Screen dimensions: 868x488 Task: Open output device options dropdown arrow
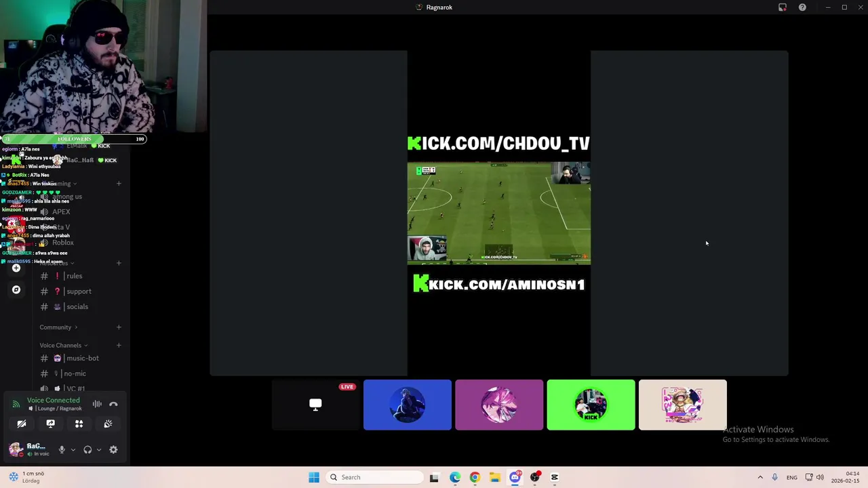[x=98, y=449]
